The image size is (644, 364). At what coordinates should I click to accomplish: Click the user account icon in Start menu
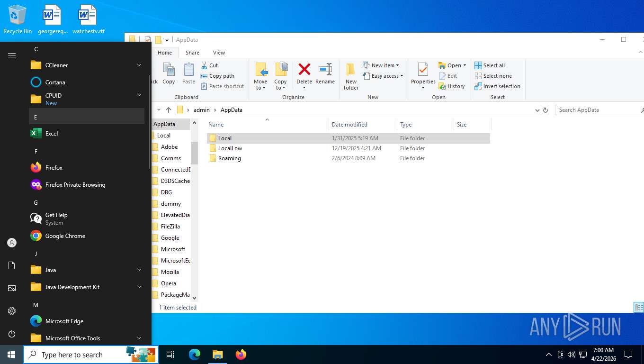(12, 243)
